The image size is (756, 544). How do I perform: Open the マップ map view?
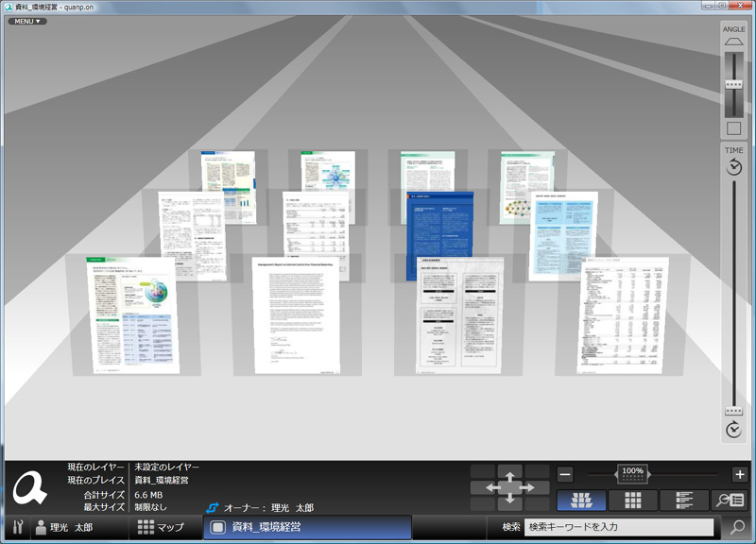coord(161,527)
